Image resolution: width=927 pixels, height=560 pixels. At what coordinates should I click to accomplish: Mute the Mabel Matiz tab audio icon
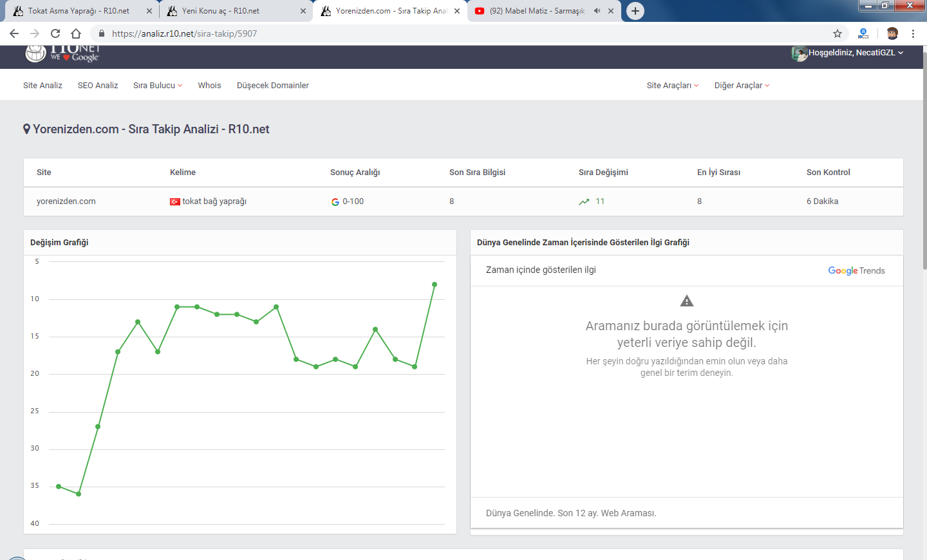tap(597, 11)
